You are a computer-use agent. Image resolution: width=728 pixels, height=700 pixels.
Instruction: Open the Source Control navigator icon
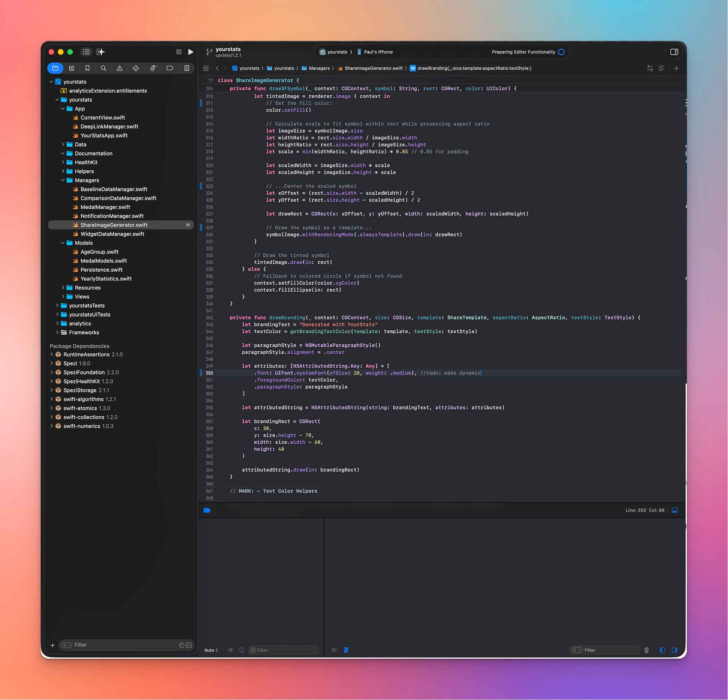(x=71, y=68)
